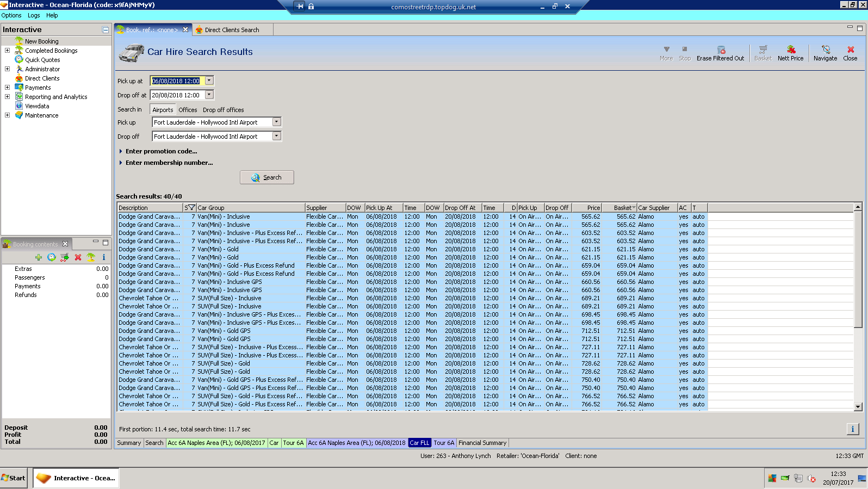Image resolution: width=868 pixels, height=489 pixels.
Task: Click the Basket cart toolbar icon
Action: click(763, 49)
